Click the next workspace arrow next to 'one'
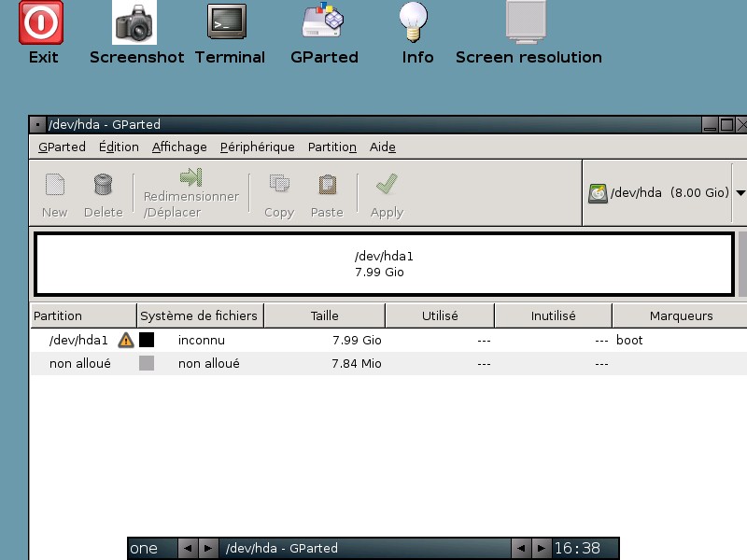 207,548
